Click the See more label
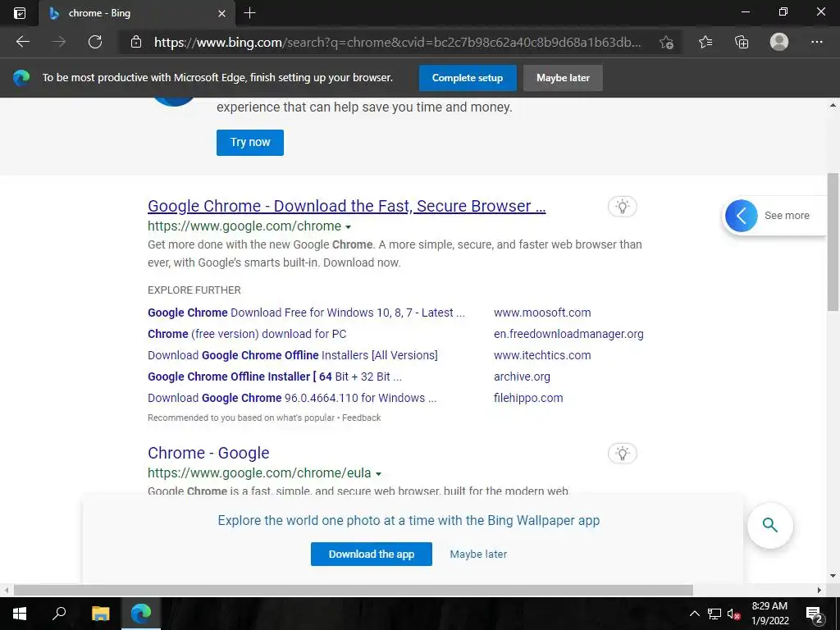Screen dimensions: 840x630 (787, 216)
